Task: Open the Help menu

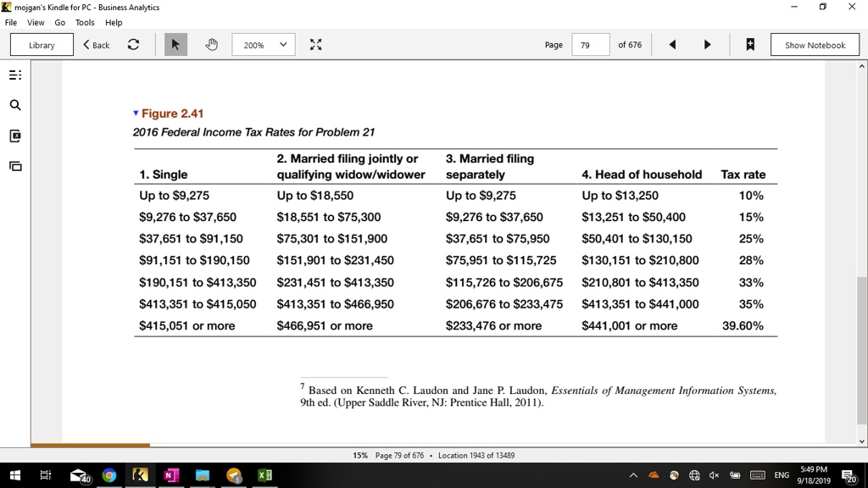Action: click(x=114, y=22)
